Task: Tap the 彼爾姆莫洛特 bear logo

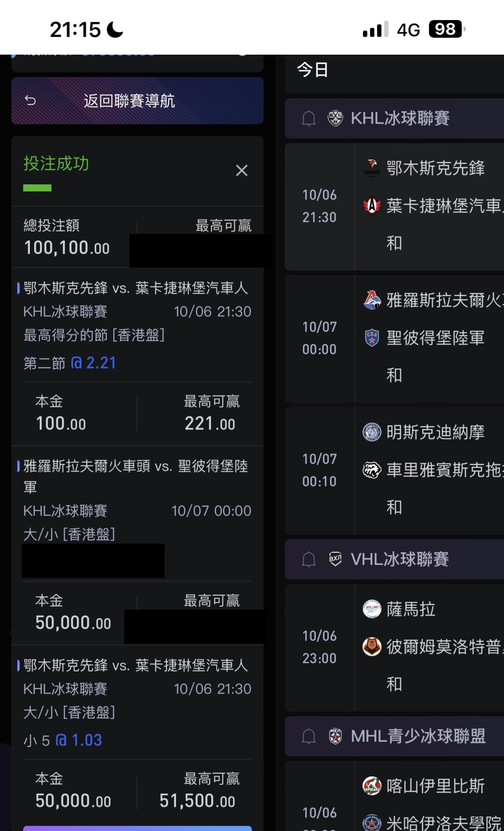Action: [372, 647]
